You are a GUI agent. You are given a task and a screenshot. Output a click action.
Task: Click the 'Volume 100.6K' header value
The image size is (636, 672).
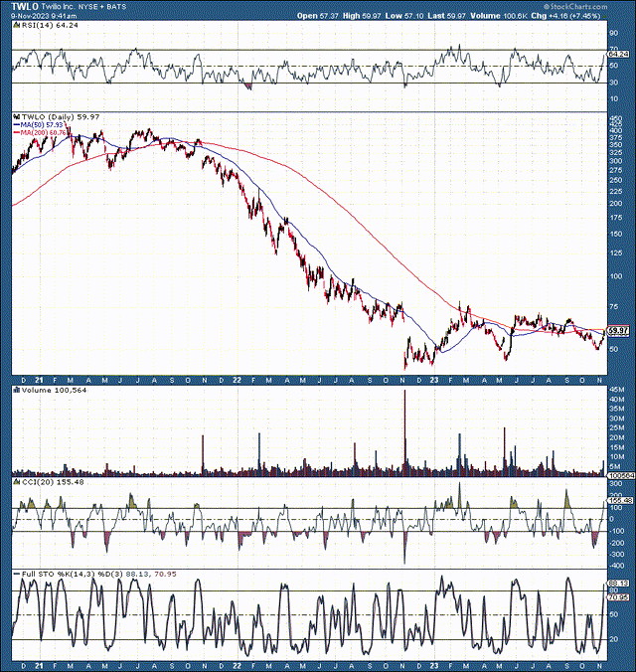point(499,16)
